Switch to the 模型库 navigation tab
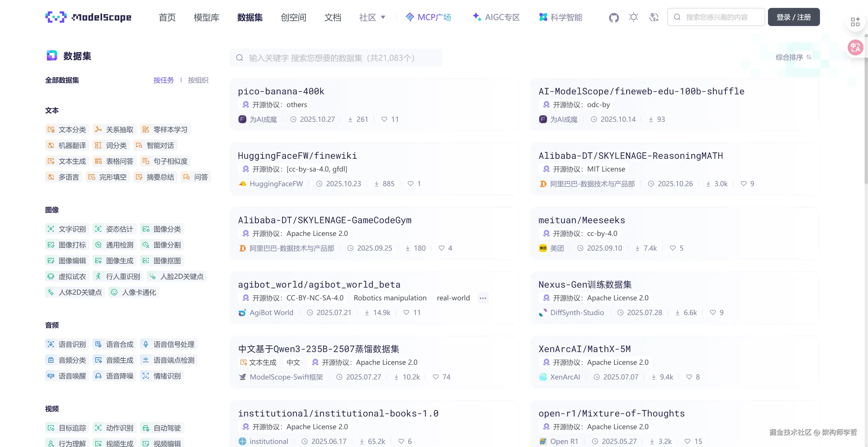The width and height of the screenshot is (868, 447). click(207, 17)
